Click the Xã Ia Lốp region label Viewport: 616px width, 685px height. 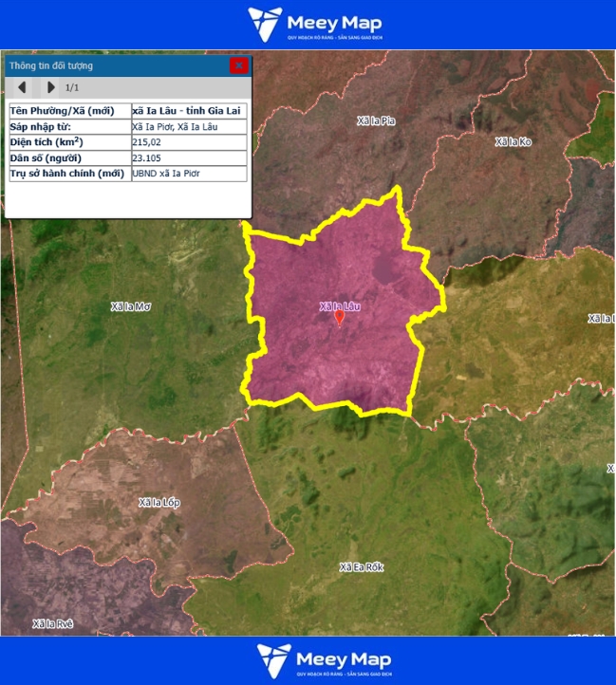159,502
